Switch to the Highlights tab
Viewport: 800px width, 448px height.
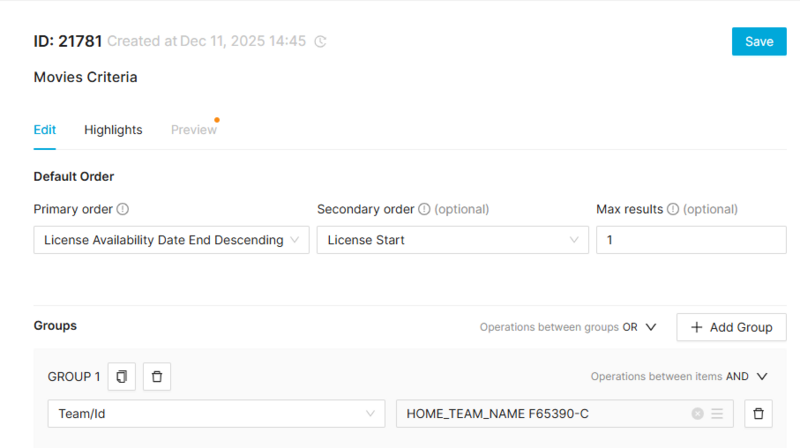coord(113,130)
